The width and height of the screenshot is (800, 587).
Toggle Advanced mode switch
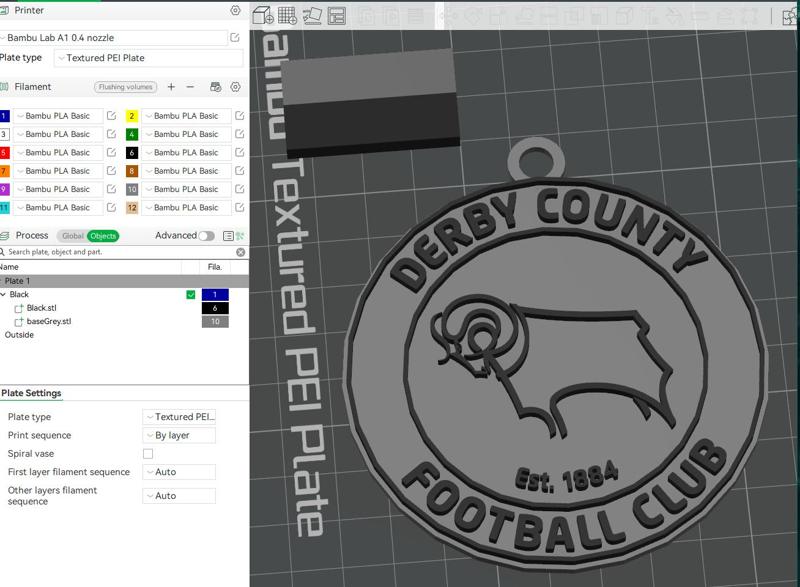[x=207, y=233]
